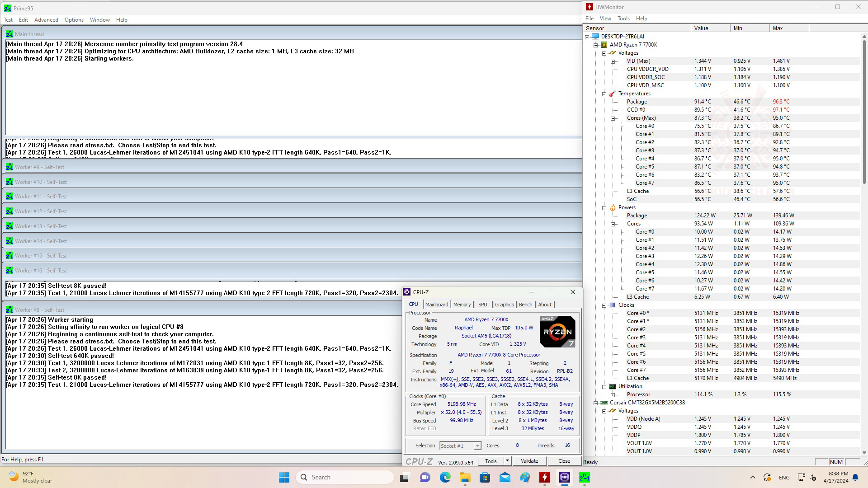Image resolution: width=868 pixels, height=488 pixels.
Task: Click the Close button in CPU-Z
Action: [564, 461]
